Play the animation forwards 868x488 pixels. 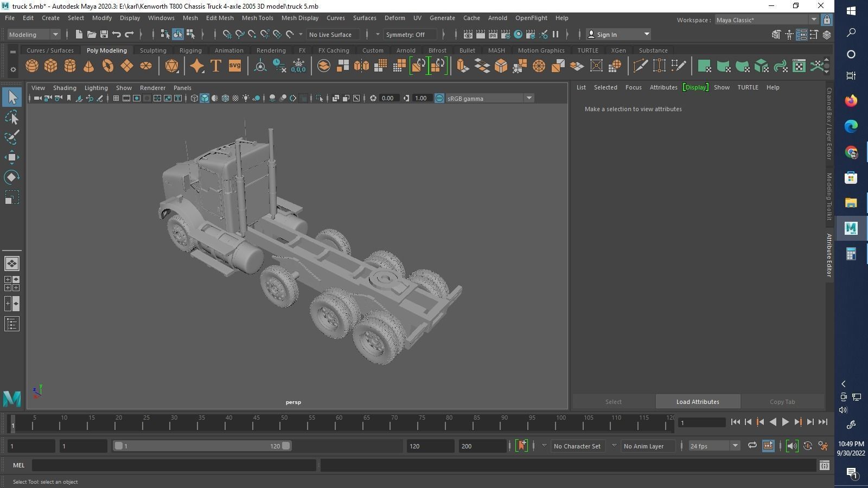point(785,422)
